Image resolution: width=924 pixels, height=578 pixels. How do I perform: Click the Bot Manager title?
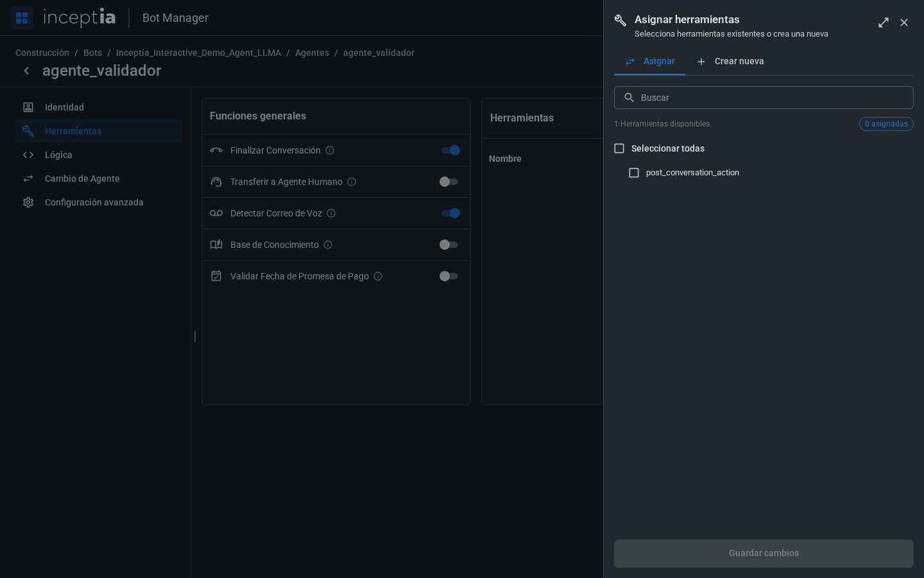[x=175, y=18]
